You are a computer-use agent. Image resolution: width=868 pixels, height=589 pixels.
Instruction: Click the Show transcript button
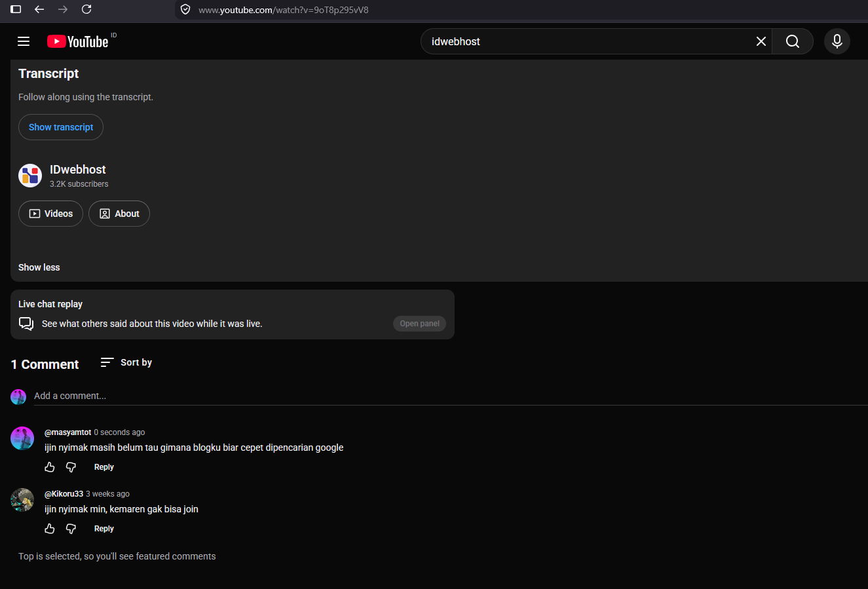pos(61,127)
